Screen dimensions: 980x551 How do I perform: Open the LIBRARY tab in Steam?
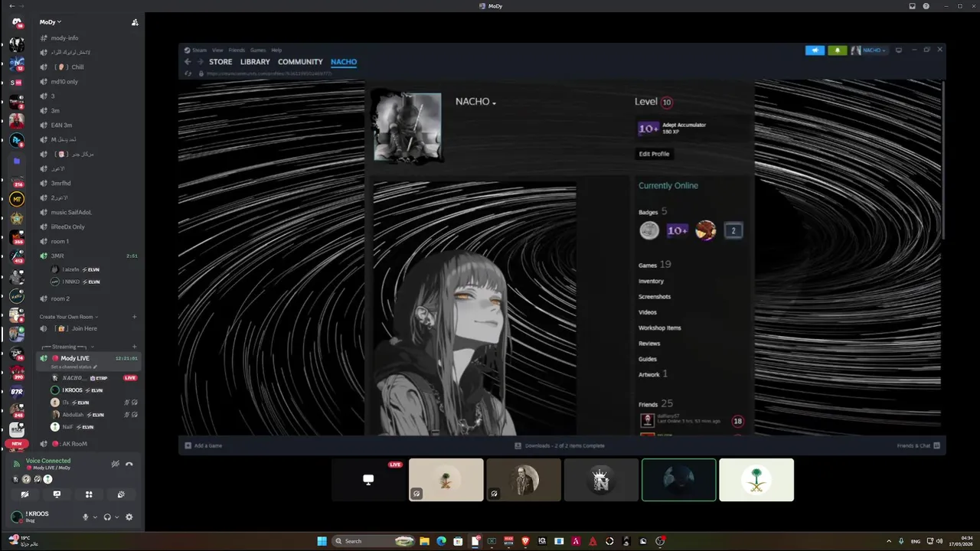[x=255, y=62]
